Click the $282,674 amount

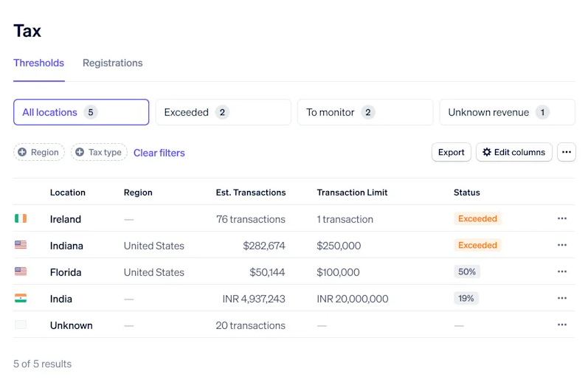point(264,246)
